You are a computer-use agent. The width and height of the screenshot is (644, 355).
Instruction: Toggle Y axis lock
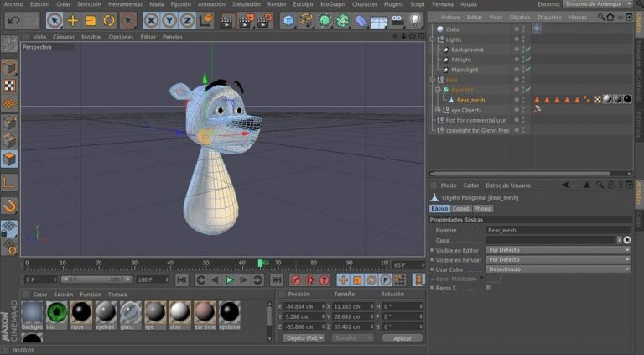point(169,20)
